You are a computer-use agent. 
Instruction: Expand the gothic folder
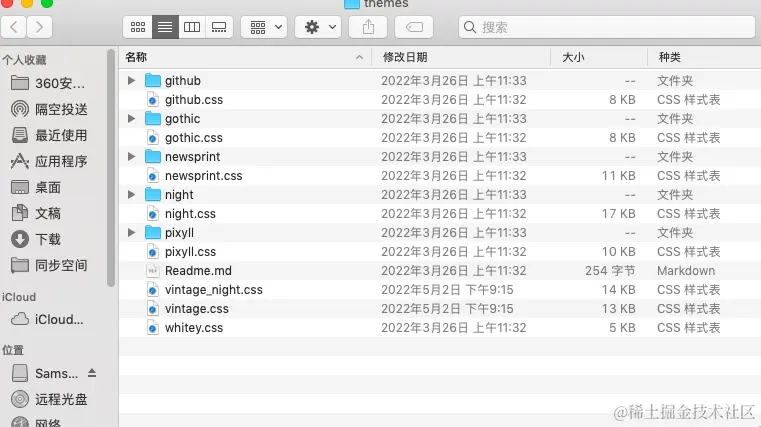(131, 118)
